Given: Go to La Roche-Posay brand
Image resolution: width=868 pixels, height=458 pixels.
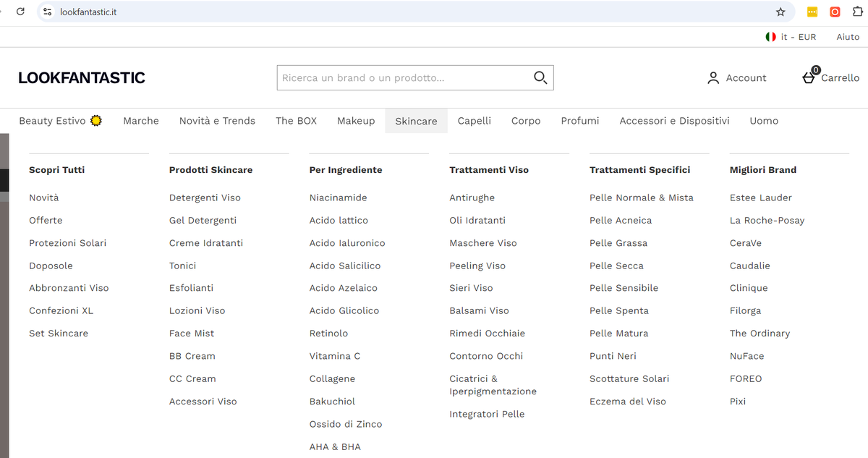Looking at the screenshot, I should (x=767, y=220).
